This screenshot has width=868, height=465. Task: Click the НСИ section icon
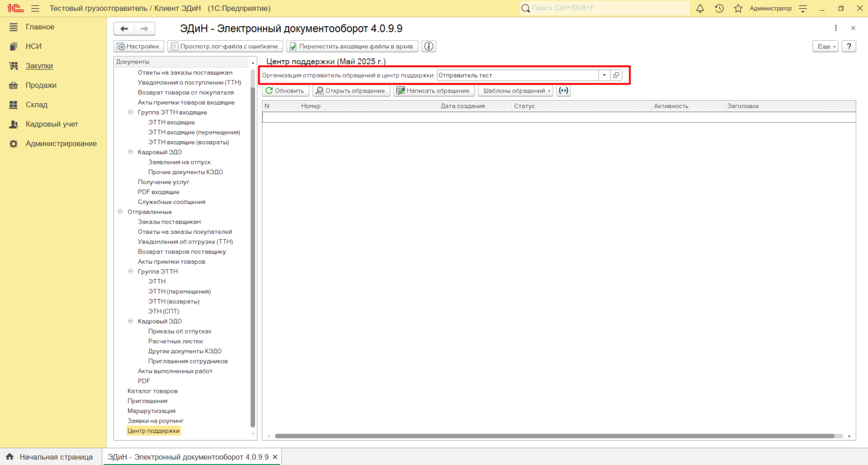[x=14, y=47]
